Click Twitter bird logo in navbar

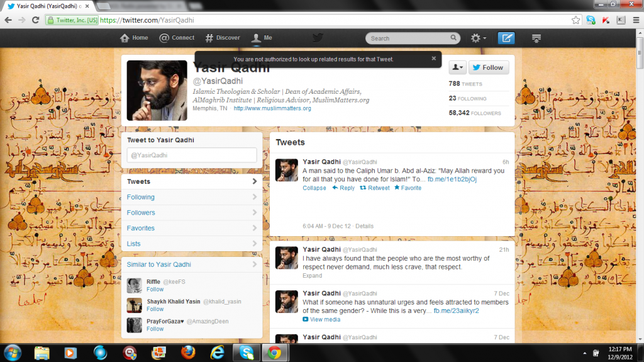tap(318, 38)
